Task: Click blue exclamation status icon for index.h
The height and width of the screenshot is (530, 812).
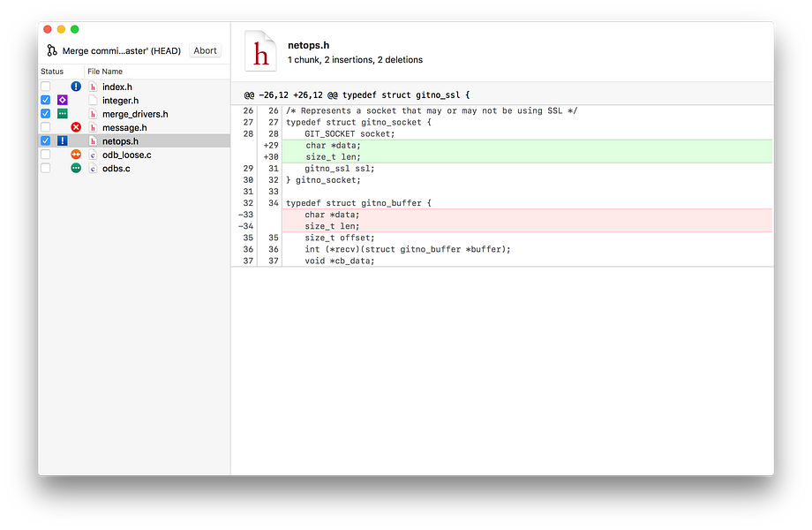Action: 76,87
